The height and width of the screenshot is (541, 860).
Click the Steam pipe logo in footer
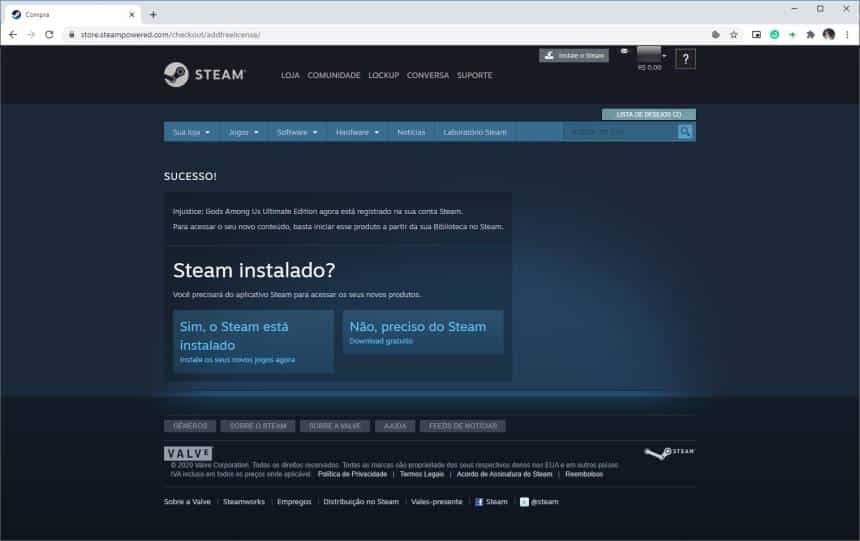pos(669,453)
